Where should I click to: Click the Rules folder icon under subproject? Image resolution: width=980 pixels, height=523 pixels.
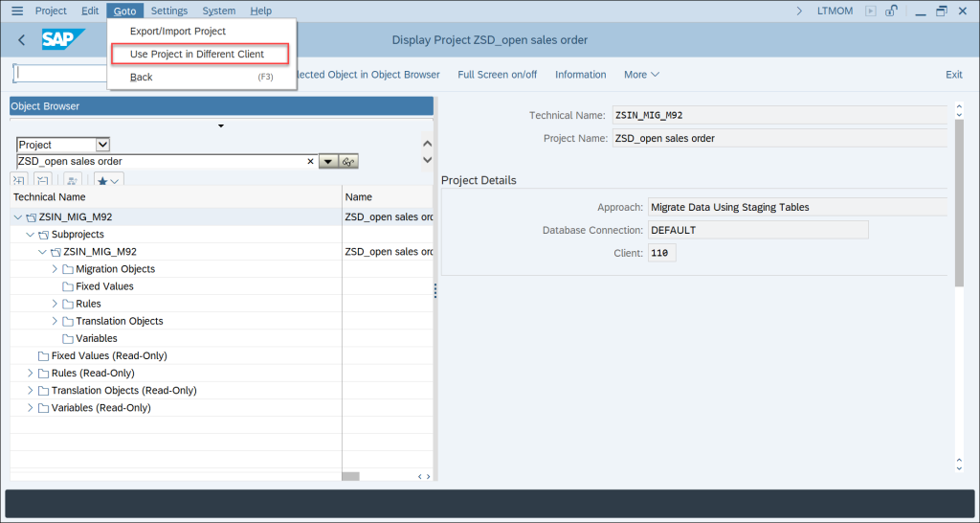tap(68, 304)
